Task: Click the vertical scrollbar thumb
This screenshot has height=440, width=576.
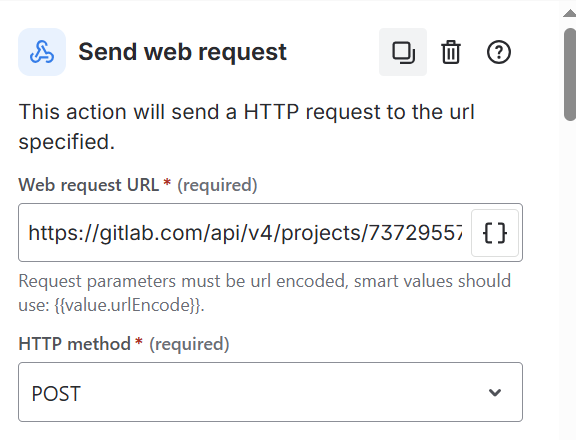Action: pos(570,74)
